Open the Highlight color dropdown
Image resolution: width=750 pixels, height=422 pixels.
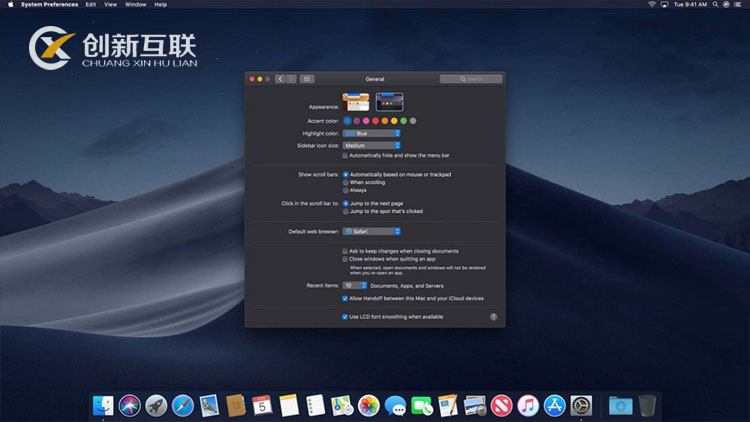click(371, 133)
